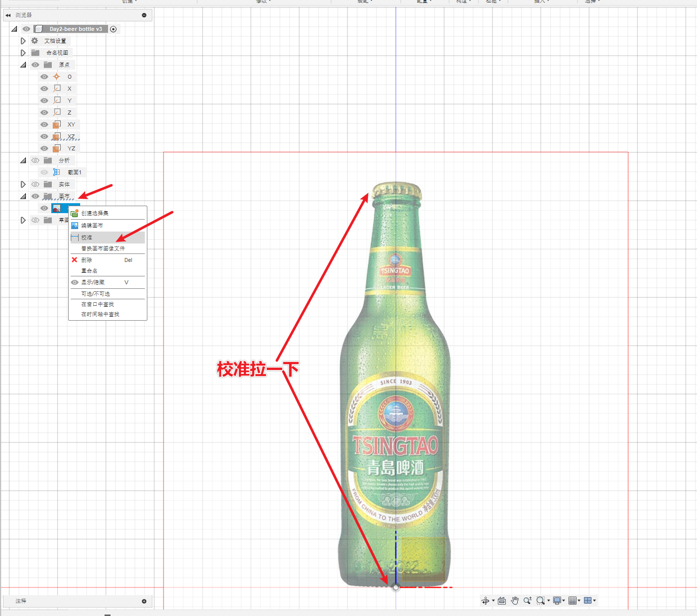Toggle visibility of the 实体 folder
This screenshot has width=697, height=616.
click(35, 184)
